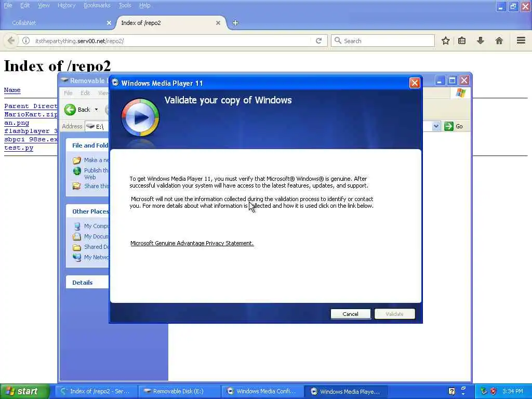Click the Name column link on page
Viewport: 532px width, 399px height.
(12, 90)
